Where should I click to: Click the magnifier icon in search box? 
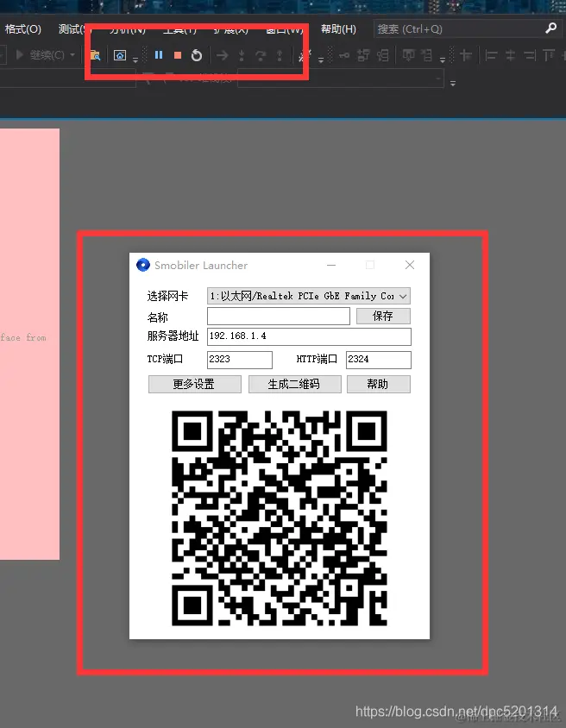550,28
